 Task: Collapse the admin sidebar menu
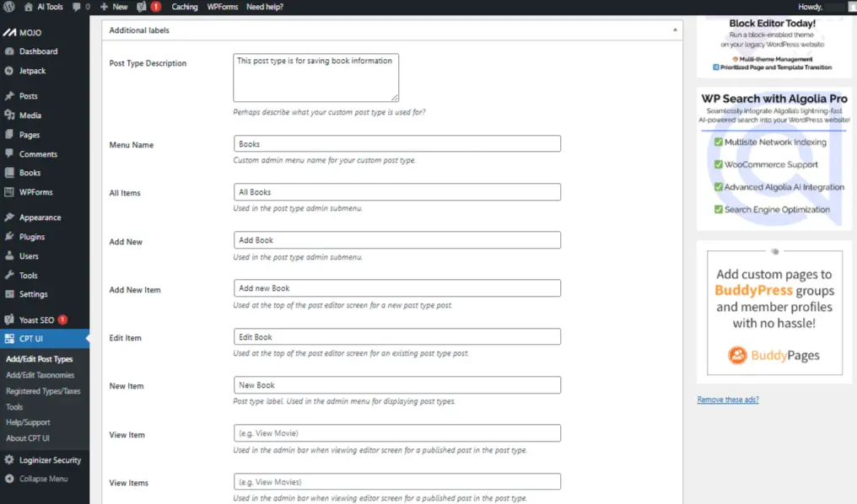tap(43, 479)
